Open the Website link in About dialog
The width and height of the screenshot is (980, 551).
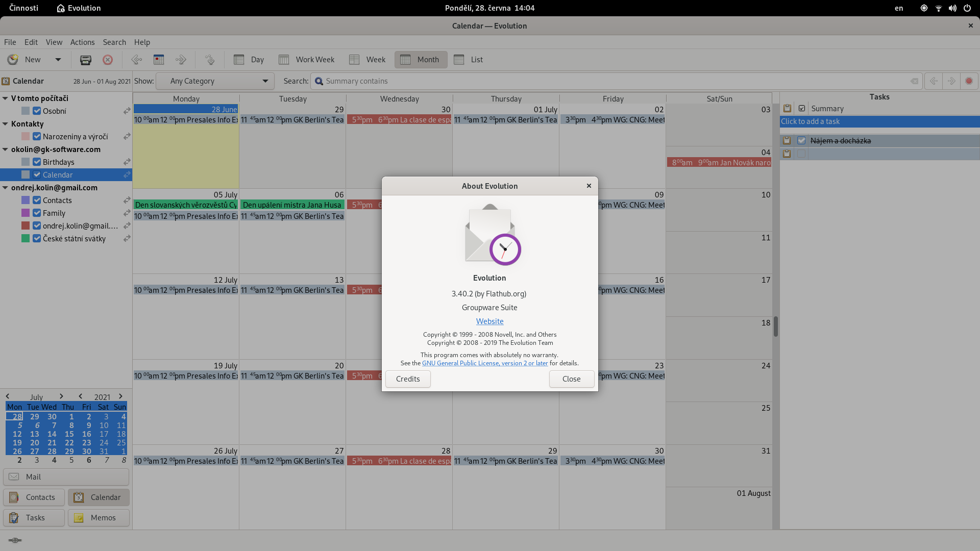point(489,321)
